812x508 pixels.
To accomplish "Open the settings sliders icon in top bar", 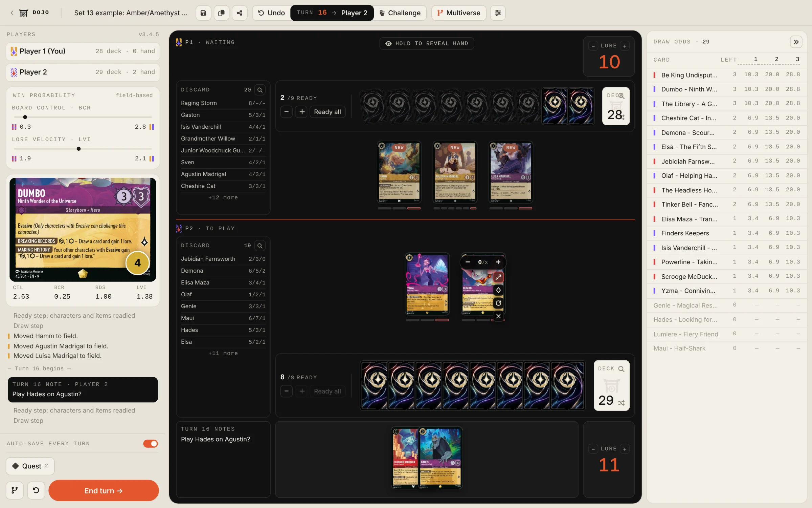I will click(498, 13).
